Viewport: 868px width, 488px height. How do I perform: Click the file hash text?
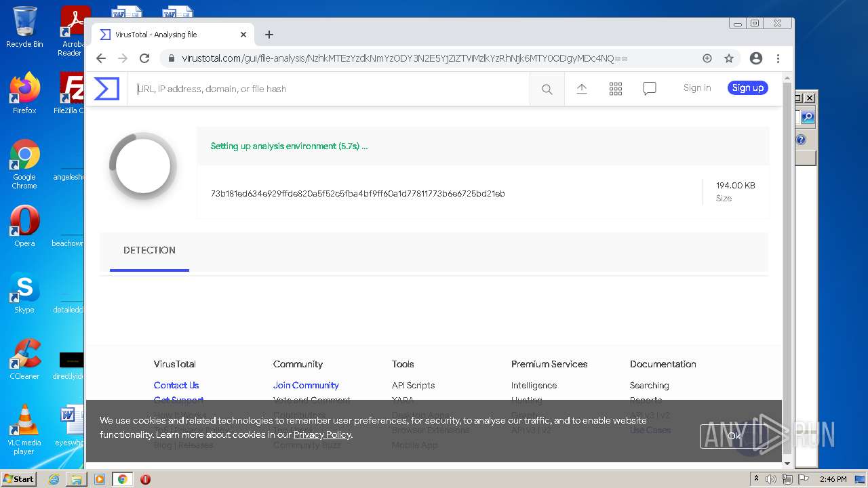point(358,194)
